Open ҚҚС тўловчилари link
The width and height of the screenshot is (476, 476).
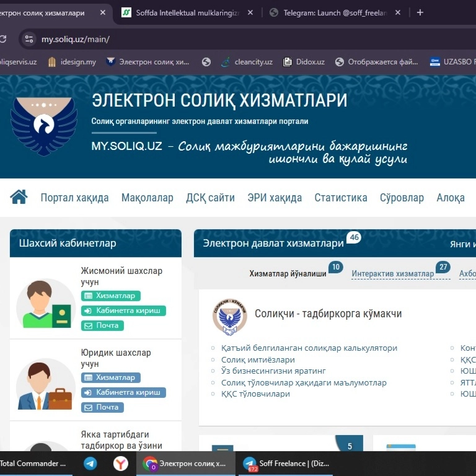click(x=255, y=394)
